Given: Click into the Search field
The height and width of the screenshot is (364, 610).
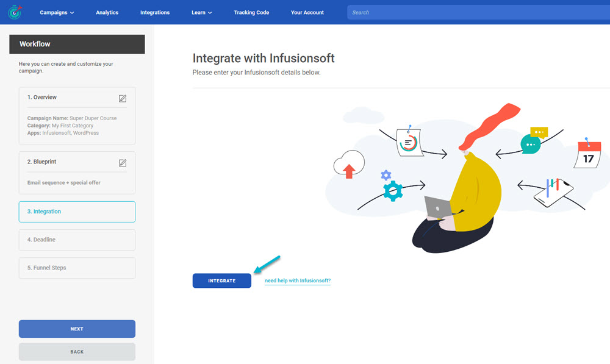Looking at the screenshot, I should click(x=478, y=12).
